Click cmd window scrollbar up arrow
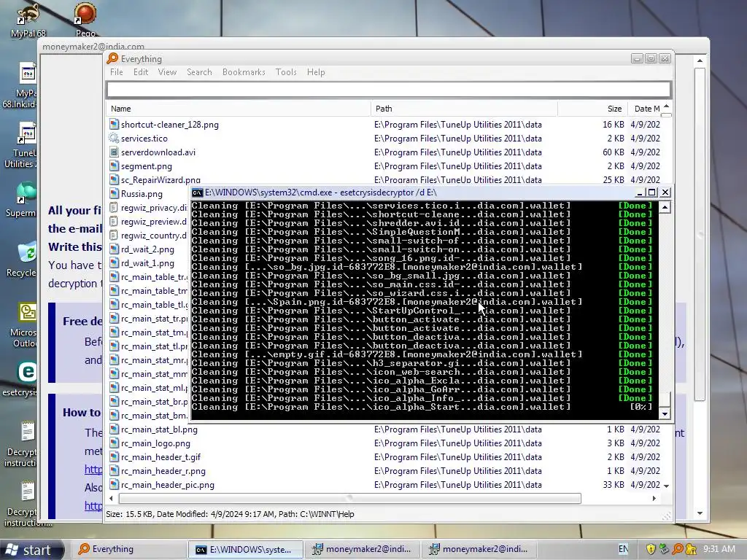 pyautogui.click(x=665, y=208)
